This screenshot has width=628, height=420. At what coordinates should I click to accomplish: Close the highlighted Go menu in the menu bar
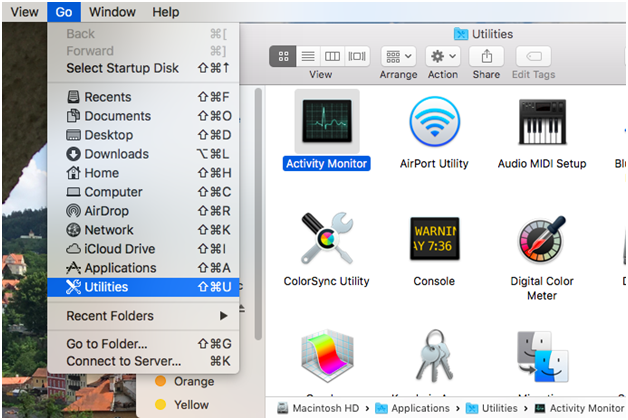point(64,12)
